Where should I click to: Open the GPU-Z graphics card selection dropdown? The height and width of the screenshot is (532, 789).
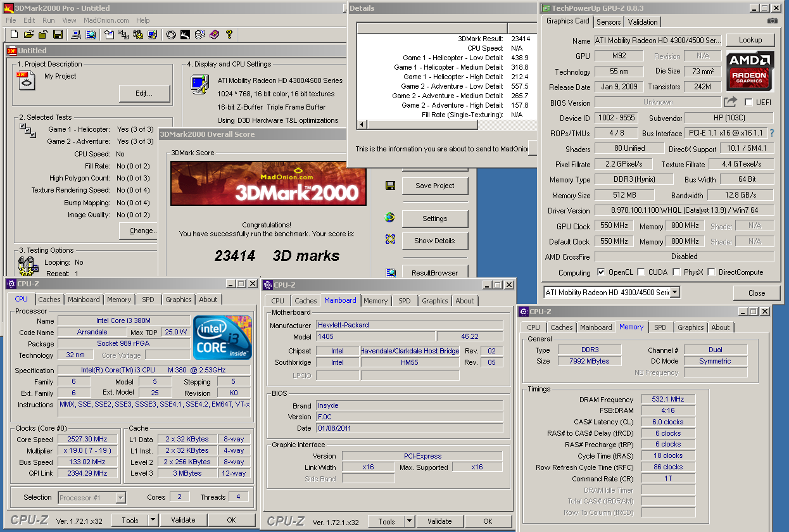pyautogui.click(x=675, y=292)
